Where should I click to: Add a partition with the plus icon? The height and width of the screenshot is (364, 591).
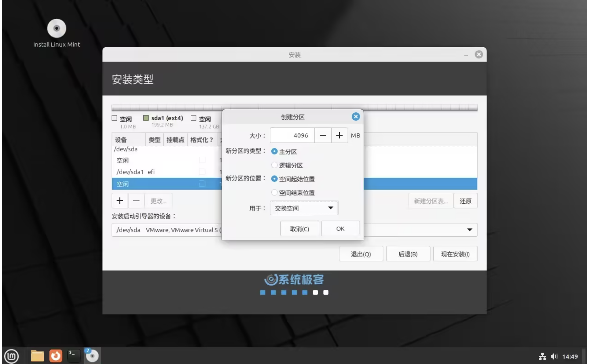pyautogui.click(x=120, y=201)
